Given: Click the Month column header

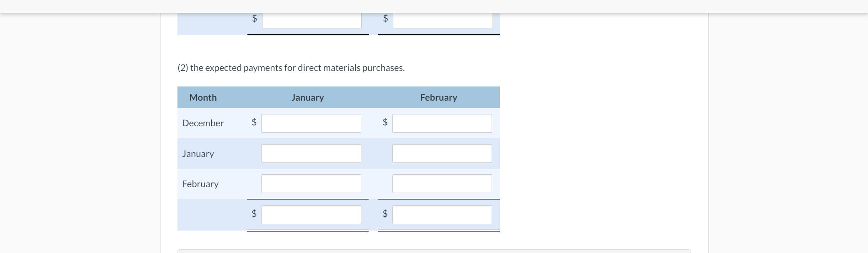Looking at the screenshot, I should coord(203,97).
